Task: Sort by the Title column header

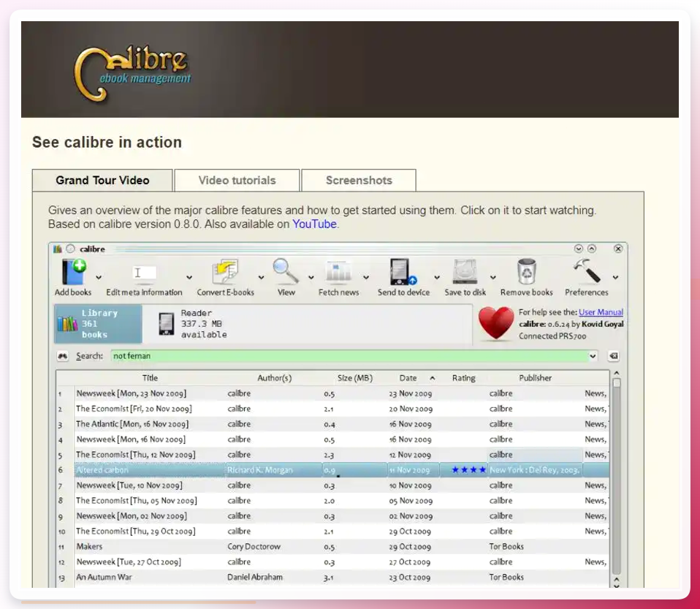Action: 150,378
